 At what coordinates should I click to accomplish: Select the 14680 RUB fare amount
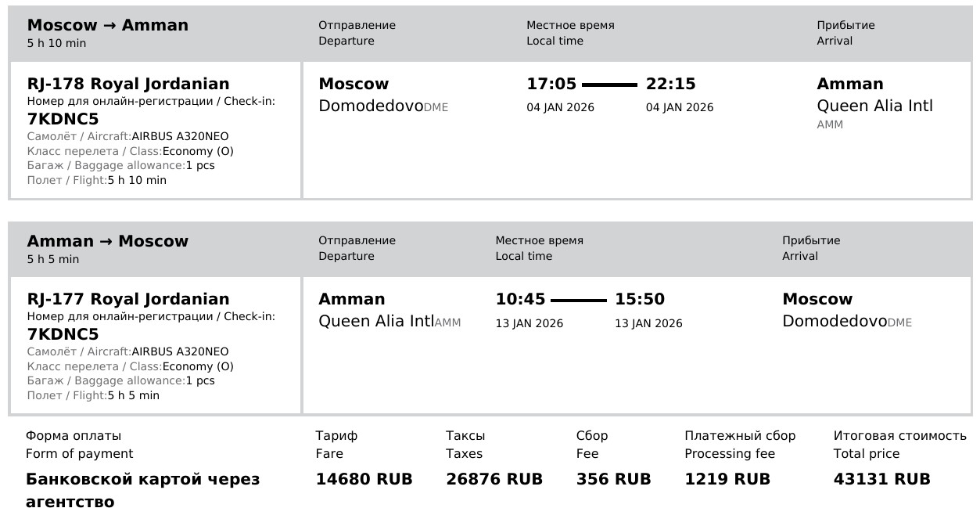tap(364, 479)
